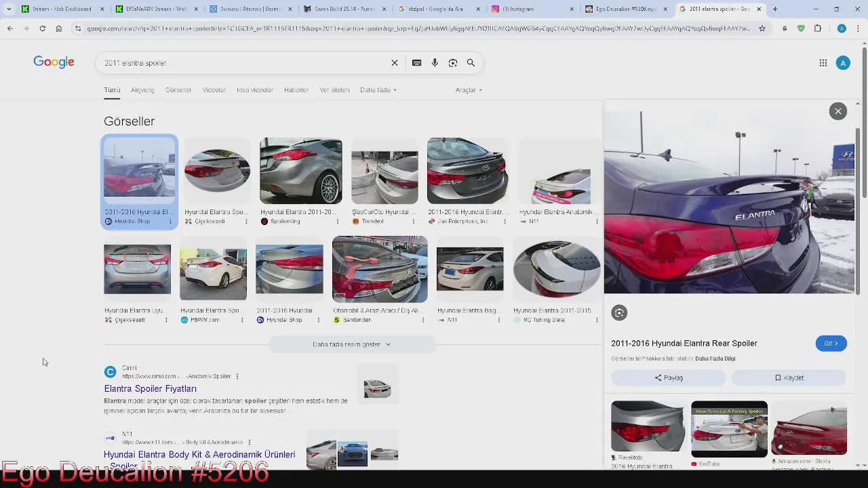Switch to the Görseller tab

[x=178, y=89]
